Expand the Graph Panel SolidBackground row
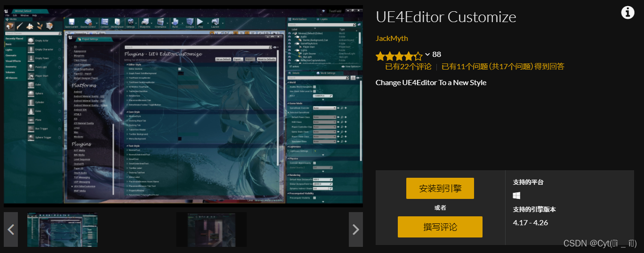Screen dimensions: 644x253 click(127, 73)
